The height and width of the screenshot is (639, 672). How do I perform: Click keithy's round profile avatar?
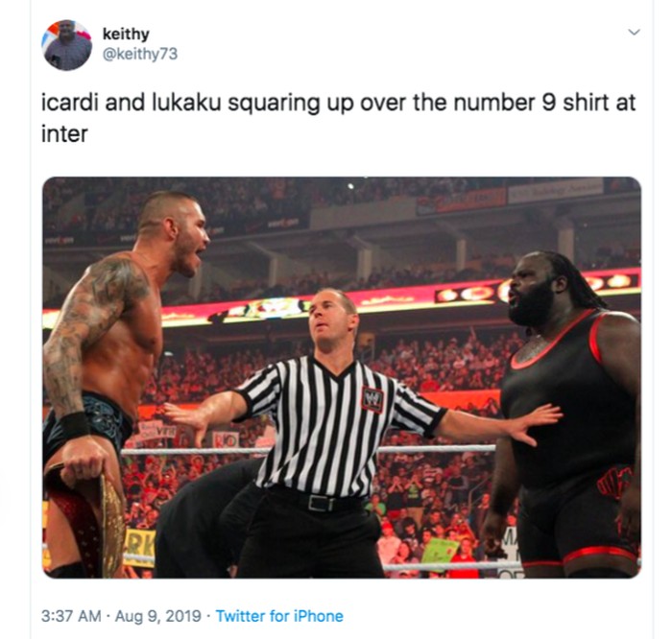click(67, 45)
